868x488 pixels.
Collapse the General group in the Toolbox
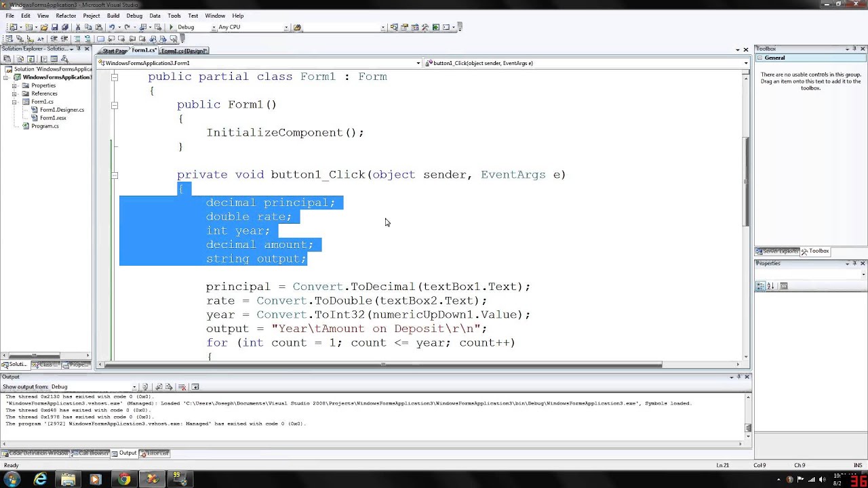coord(761,58)
